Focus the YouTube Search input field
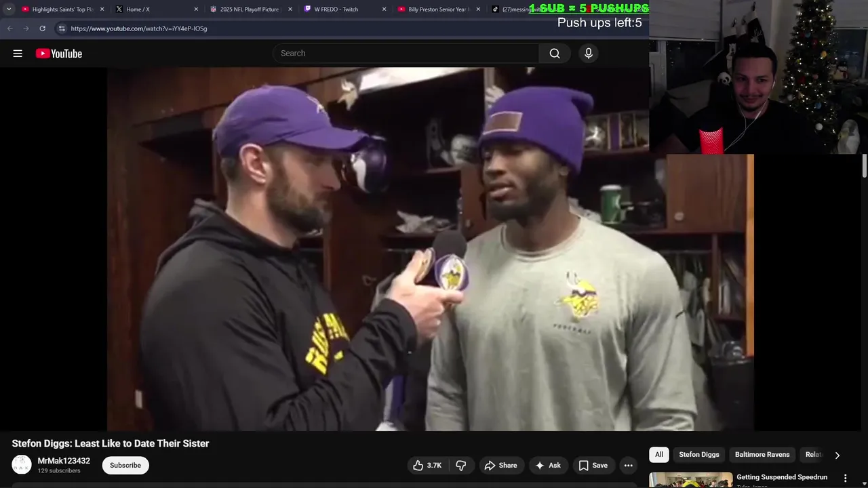 tap(406, 54)
